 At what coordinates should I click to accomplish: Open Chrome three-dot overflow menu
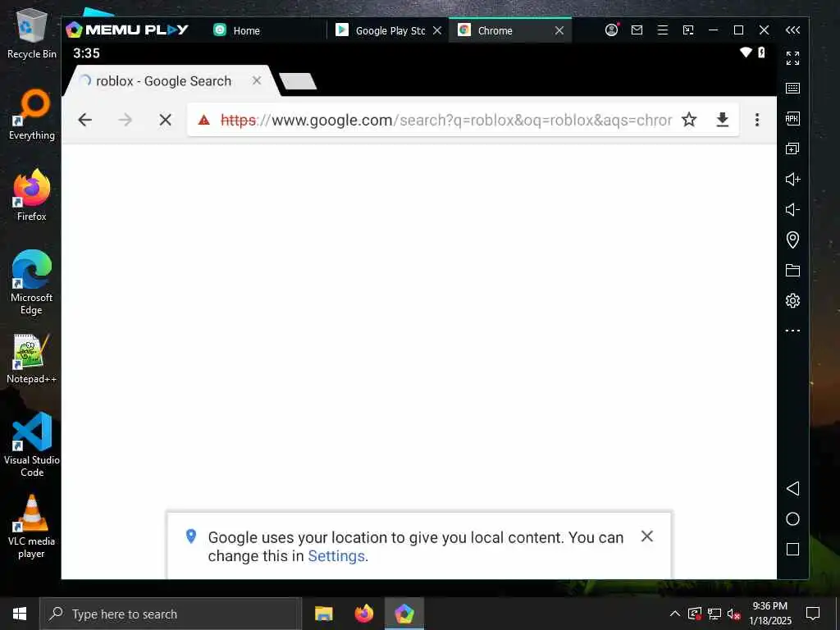click(757, 120)
